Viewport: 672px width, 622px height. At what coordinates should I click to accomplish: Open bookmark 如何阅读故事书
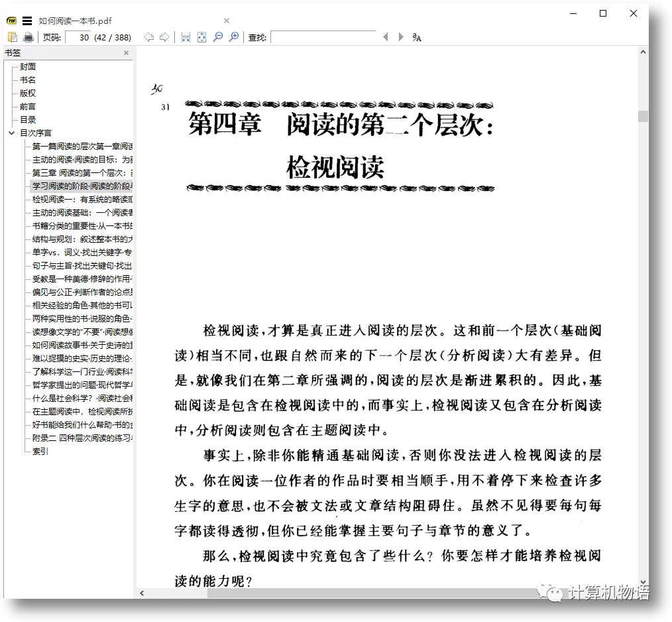pos(82,345)
